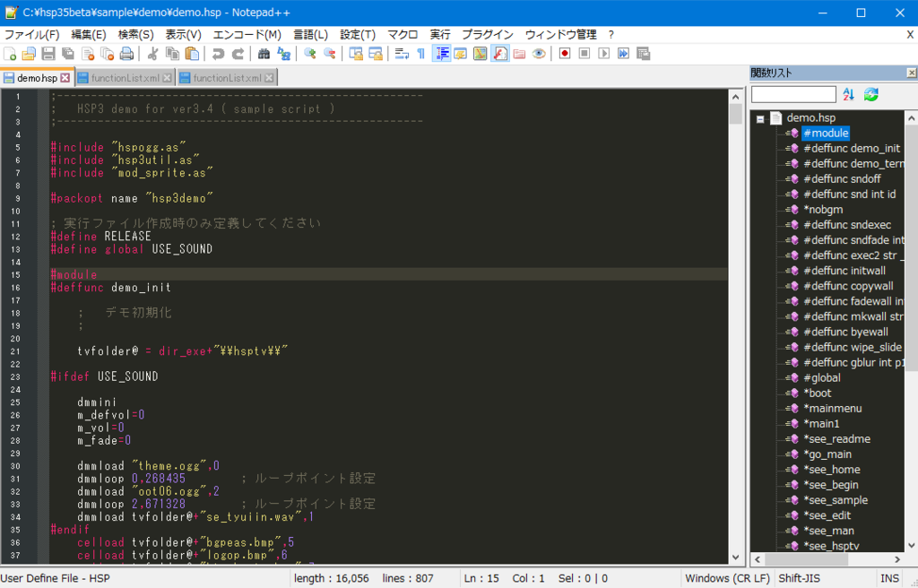Open the Replace dialog icon
The image size is (918, 588).
283,54
